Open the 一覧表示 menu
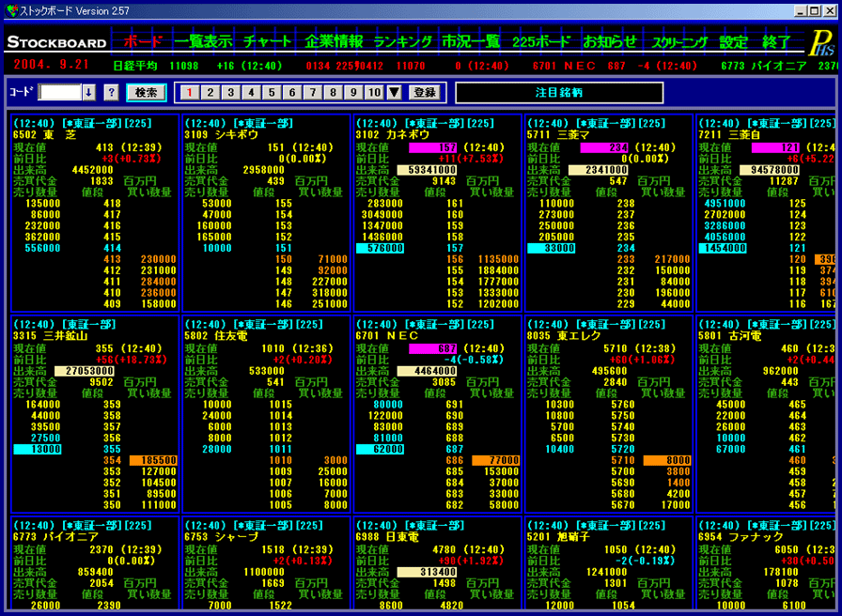This screenshot has height=616, width=842. tap(204, 42)
